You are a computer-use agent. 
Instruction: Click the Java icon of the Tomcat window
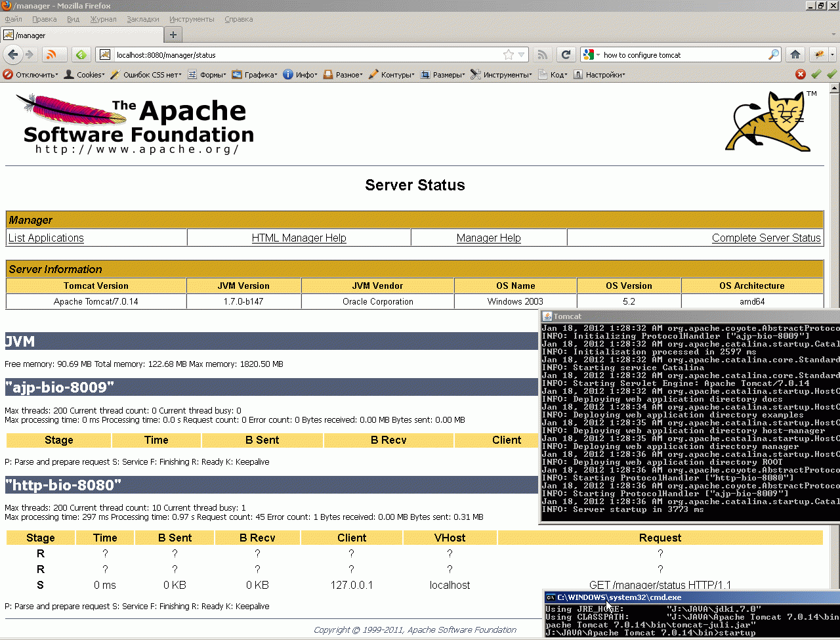tap(547, 316)
